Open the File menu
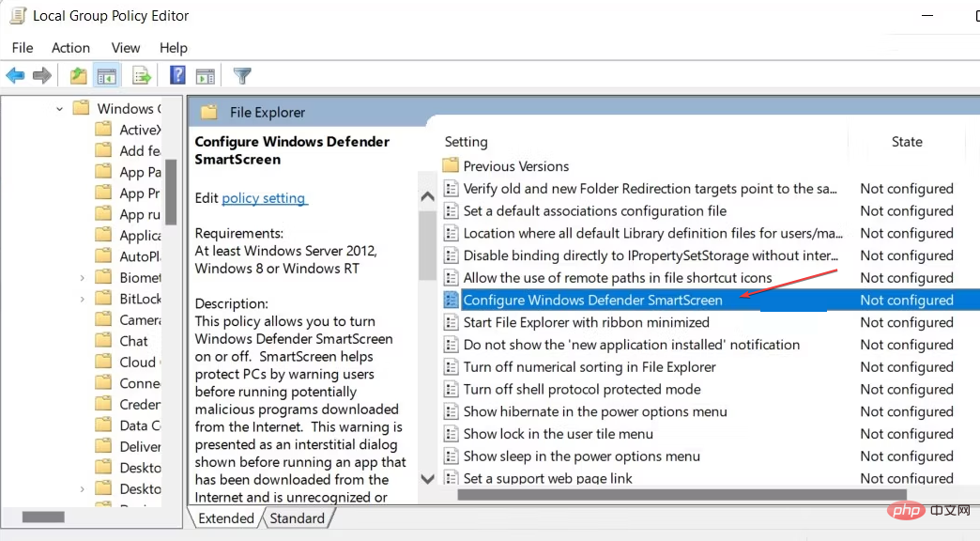The height and width of the screenshot is (541, 980). tap(23, 48)
